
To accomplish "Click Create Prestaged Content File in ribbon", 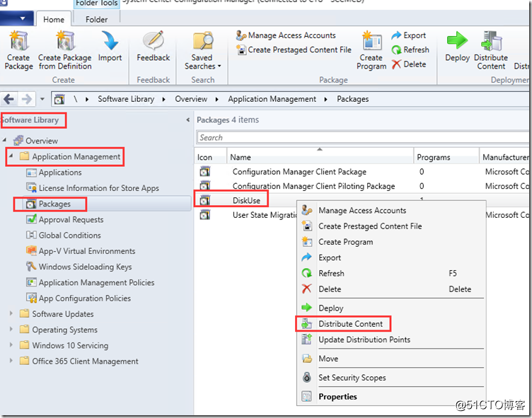I will coord(294,50).
